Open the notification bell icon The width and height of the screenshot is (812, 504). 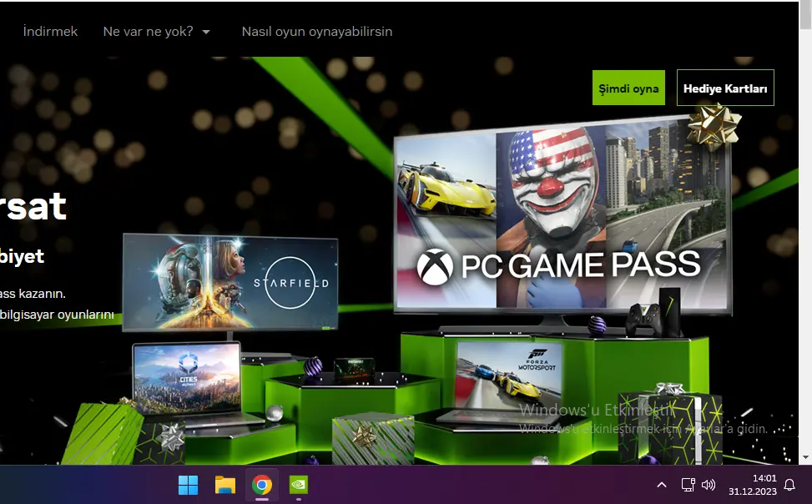(789, 486)
